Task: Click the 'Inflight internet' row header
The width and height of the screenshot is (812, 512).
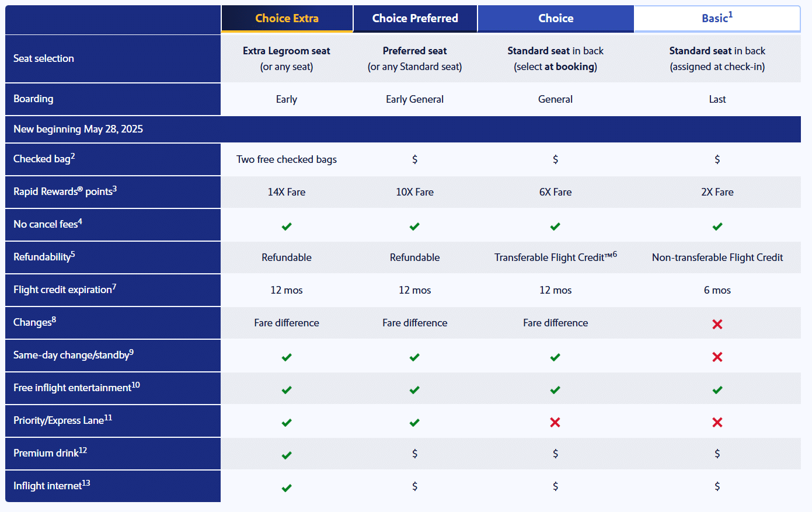Action: [x=113, y=486]
